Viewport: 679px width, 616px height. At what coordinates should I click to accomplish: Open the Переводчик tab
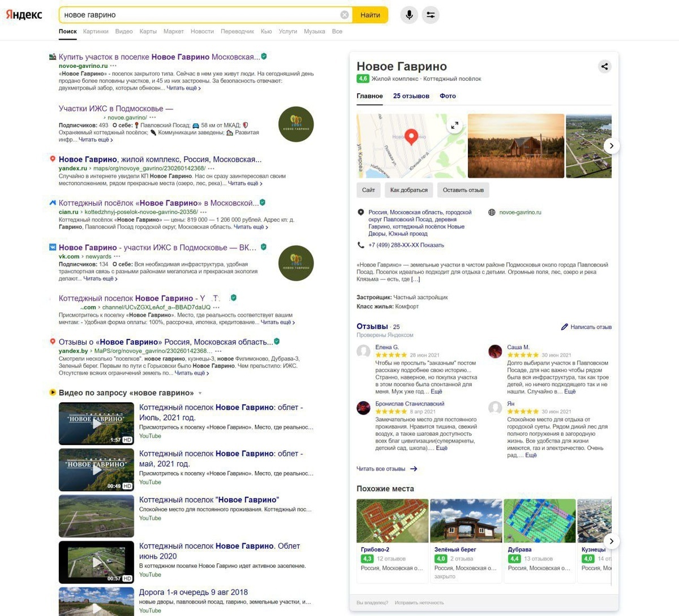(237, 32)
